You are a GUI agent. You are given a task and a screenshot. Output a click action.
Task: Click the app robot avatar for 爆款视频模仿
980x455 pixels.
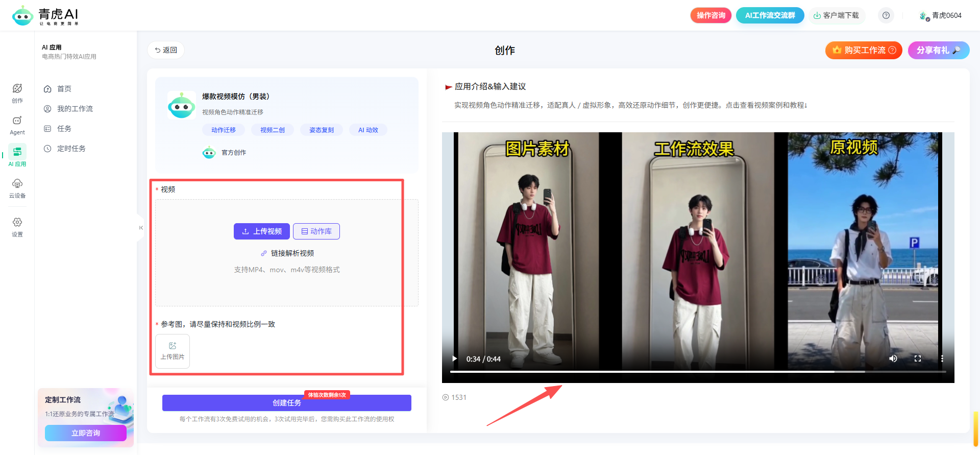point(181,105)
